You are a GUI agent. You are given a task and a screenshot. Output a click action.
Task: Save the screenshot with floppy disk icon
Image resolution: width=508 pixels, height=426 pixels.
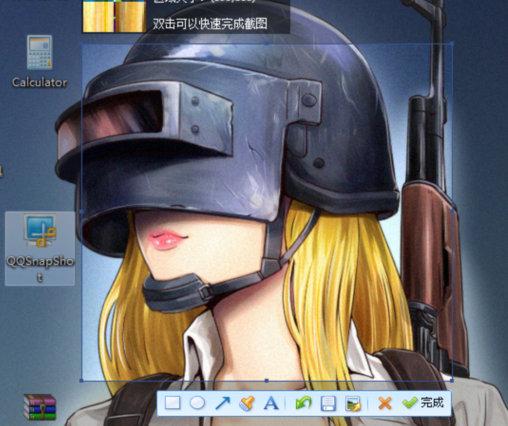tap(328, 403)
